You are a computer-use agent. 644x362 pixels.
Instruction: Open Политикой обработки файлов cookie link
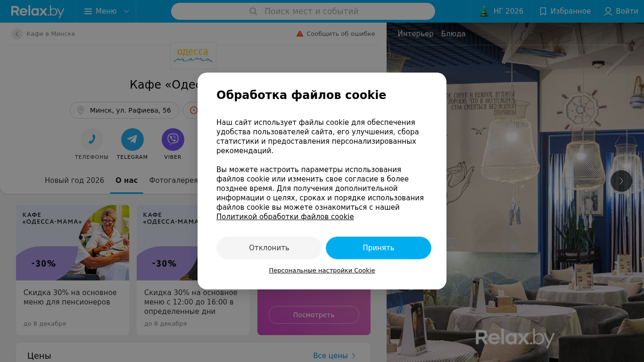pyautogui.click(x=285, y=217)
